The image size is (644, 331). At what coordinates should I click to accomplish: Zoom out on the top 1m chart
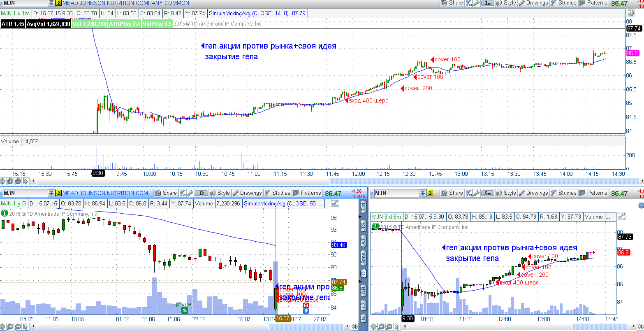click(18, 181)
